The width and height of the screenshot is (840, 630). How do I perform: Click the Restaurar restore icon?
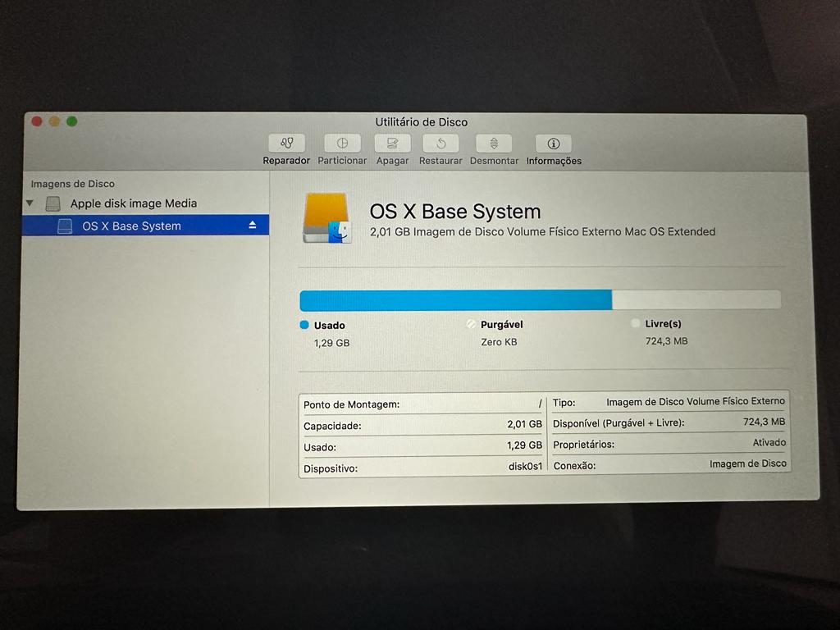tap(441, 143)
